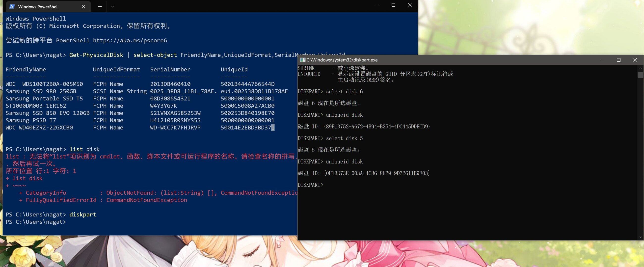Click the diskpart scrollbar thumb

640,75
